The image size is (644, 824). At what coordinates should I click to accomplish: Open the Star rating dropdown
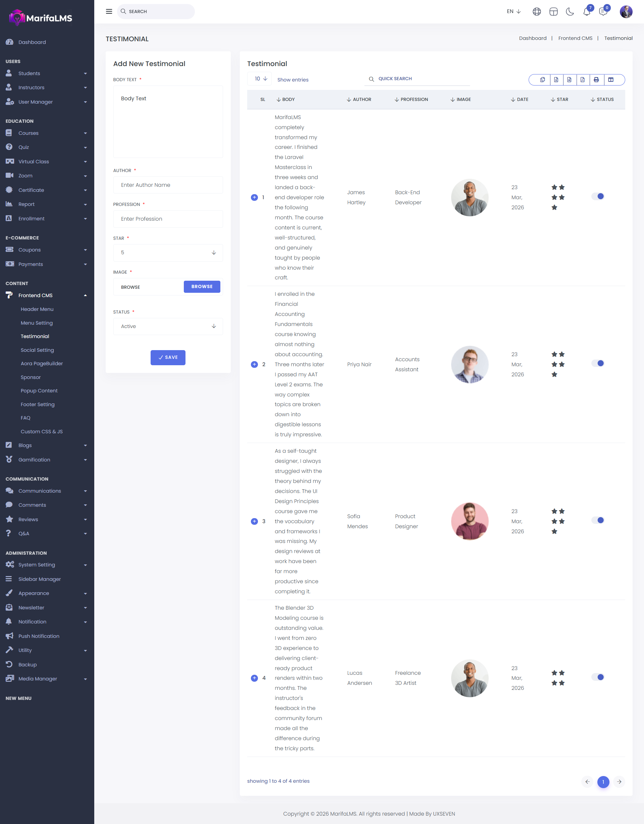[x=168, y=253]
